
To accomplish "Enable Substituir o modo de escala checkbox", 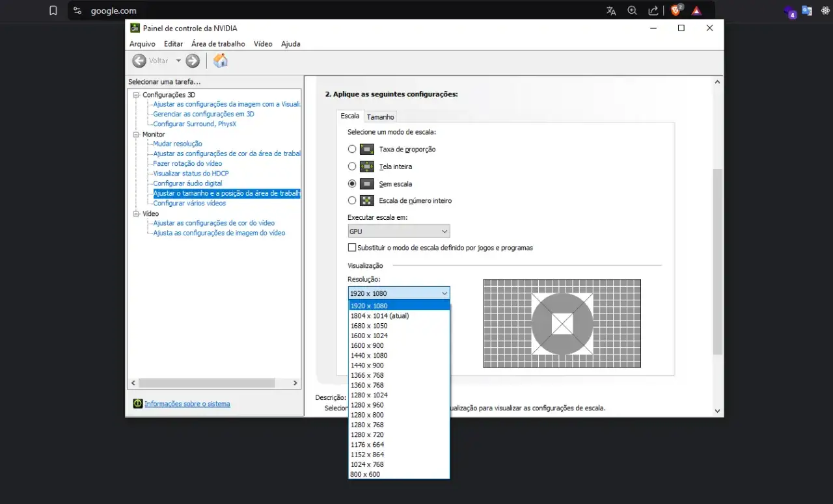I will 352,248.
